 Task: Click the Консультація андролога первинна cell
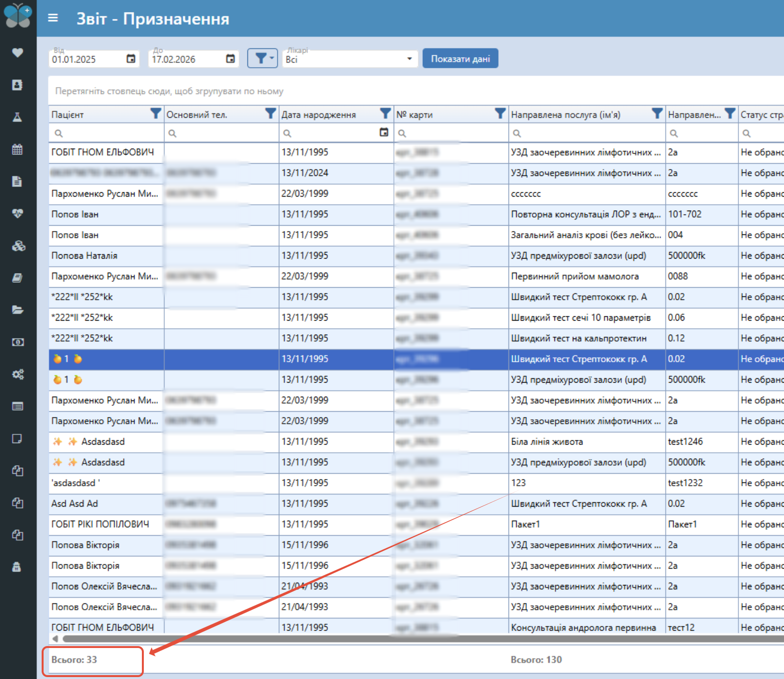coord(587,627)
